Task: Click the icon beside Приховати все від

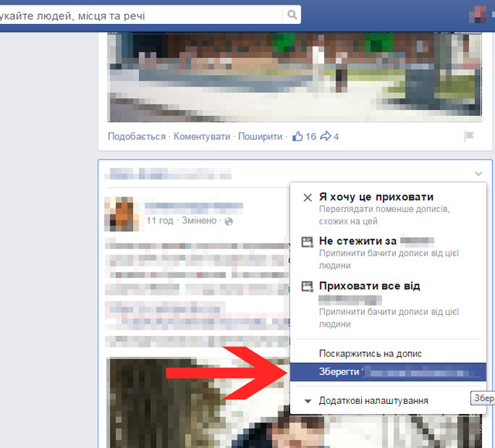Action: pyautogui.click(x=307, y=287)
